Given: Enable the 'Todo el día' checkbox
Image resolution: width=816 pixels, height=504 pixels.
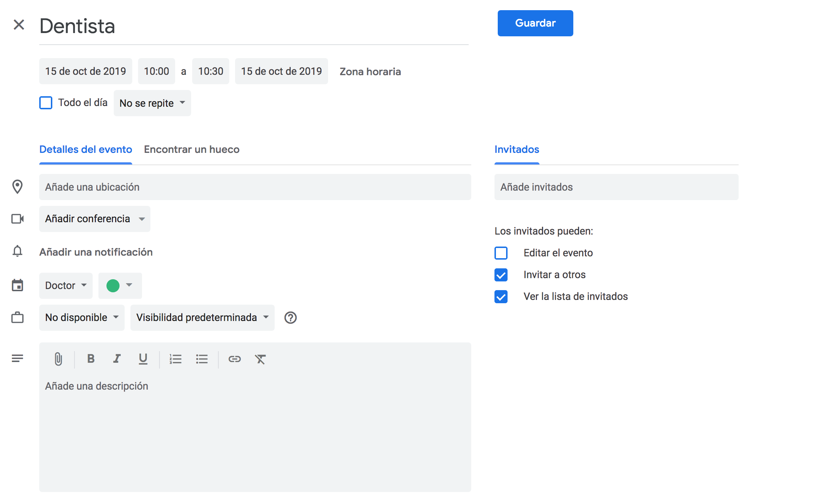Looking at the screenshot, I should [46, 103].
